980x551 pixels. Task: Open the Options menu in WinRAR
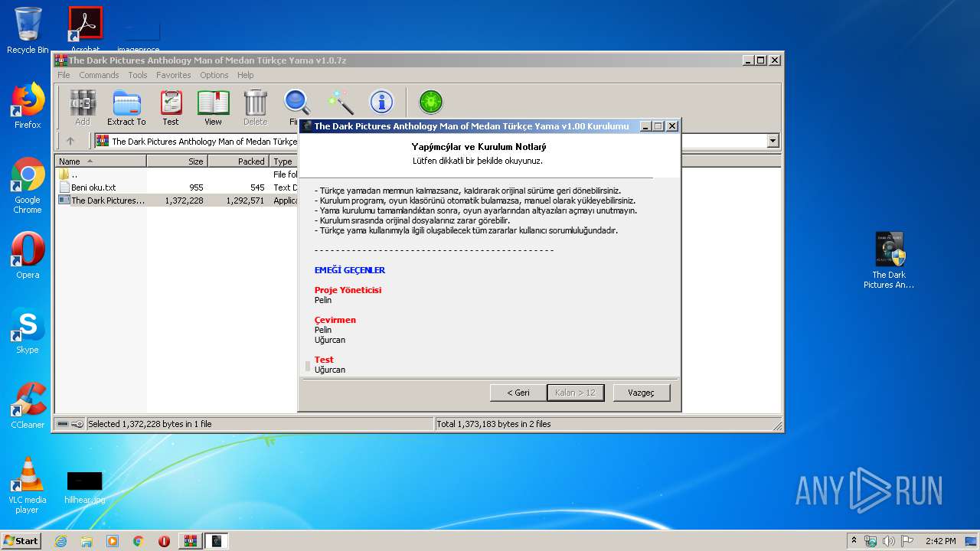point(214,75)
